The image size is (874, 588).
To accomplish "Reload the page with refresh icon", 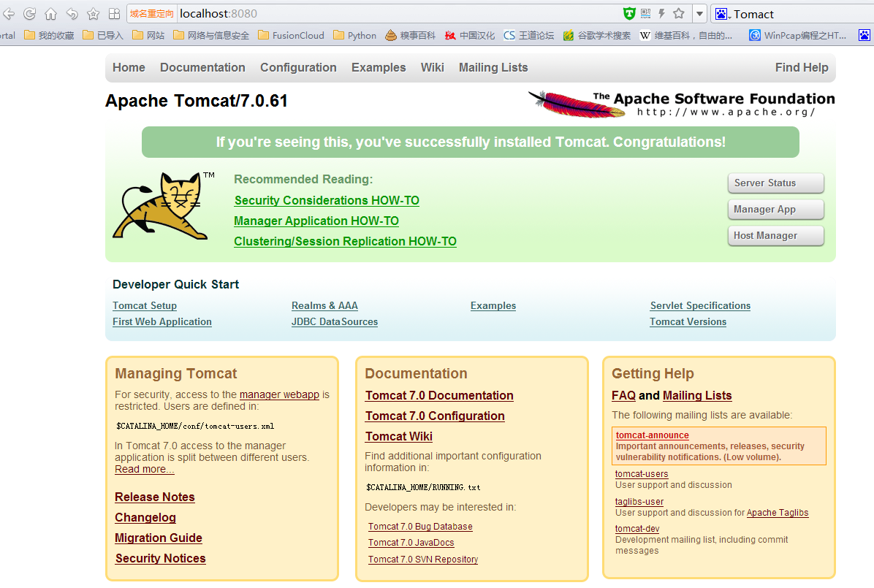I will [x=29, y=14].
